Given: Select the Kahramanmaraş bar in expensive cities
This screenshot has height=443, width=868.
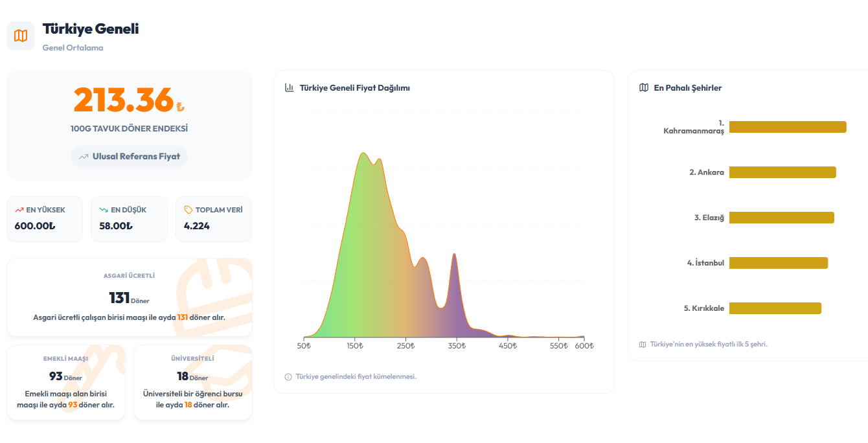Looking at the screenshot, I should (788, 127).
